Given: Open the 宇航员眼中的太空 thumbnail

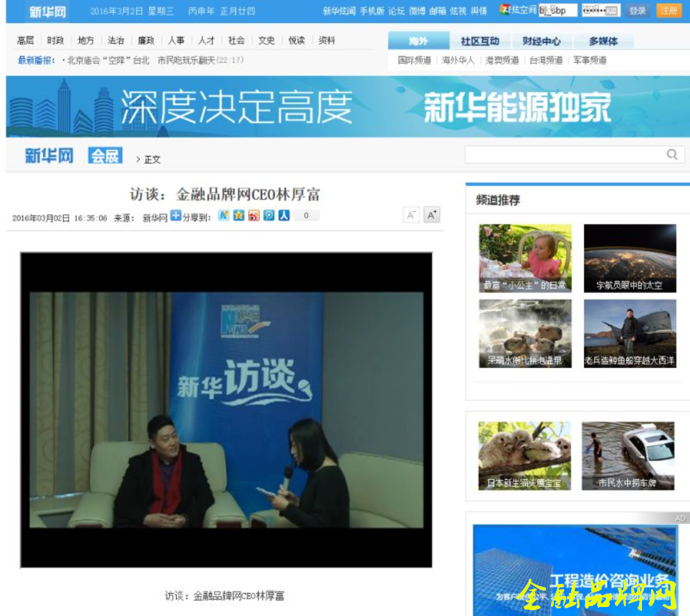Looking at the screenshot, I should (629, 258).
